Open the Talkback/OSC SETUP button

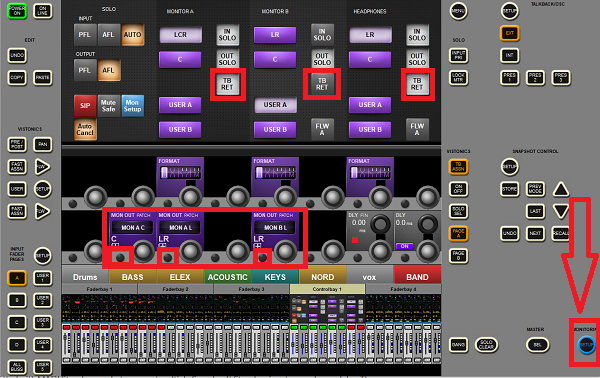tap(509, 11)
